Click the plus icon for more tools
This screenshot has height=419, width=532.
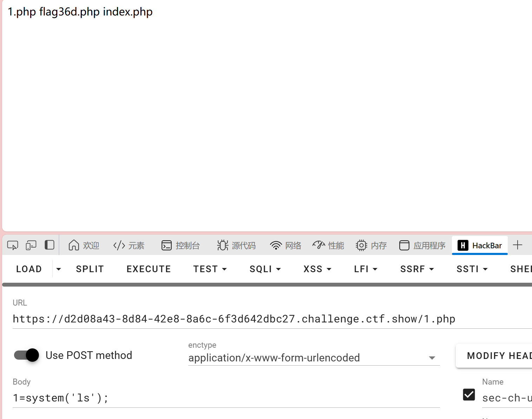point(518,245)
